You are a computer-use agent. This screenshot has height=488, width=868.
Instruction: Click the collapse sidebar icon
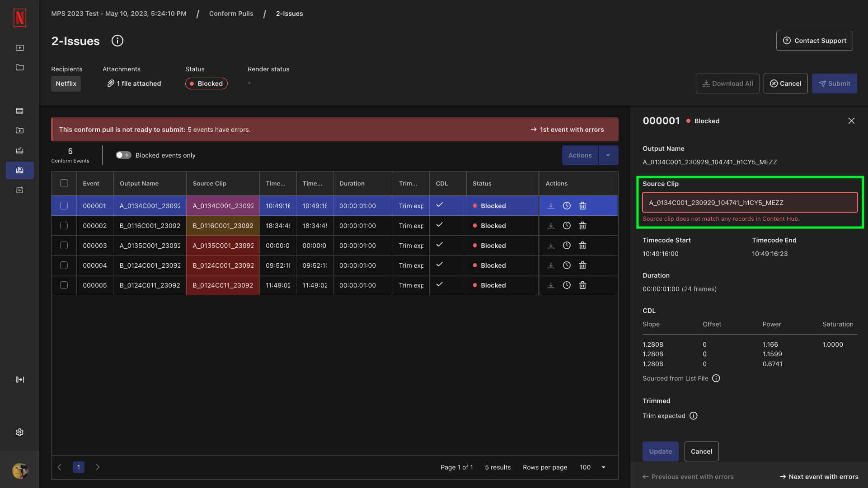coord(19,380)
